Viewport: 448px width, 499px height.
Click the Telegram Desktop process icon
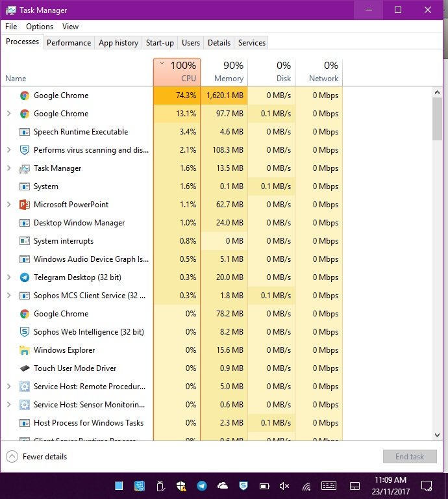click(25, 277)
